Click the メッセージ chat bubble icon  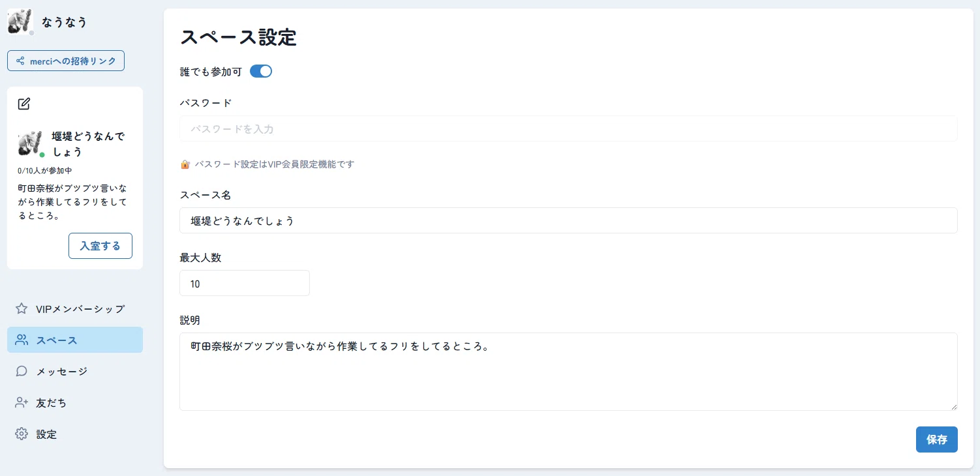tap(22, 371)
